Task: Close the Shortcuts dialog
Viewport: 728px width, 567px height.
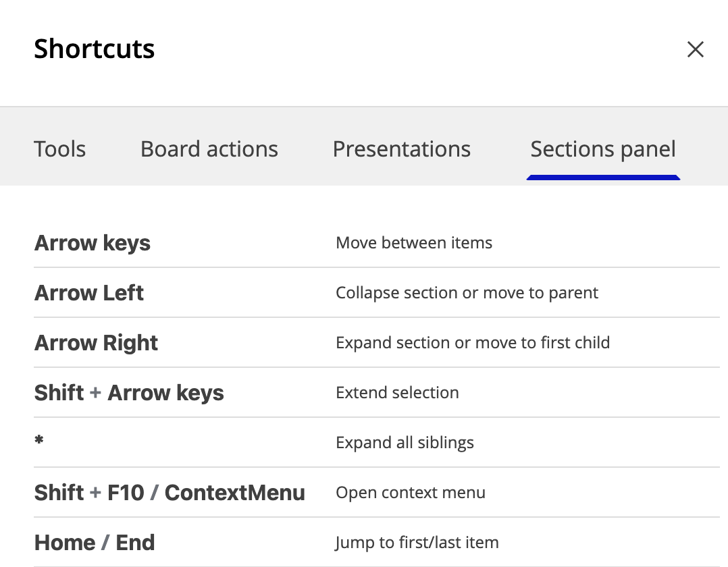Action: [695, 49]
